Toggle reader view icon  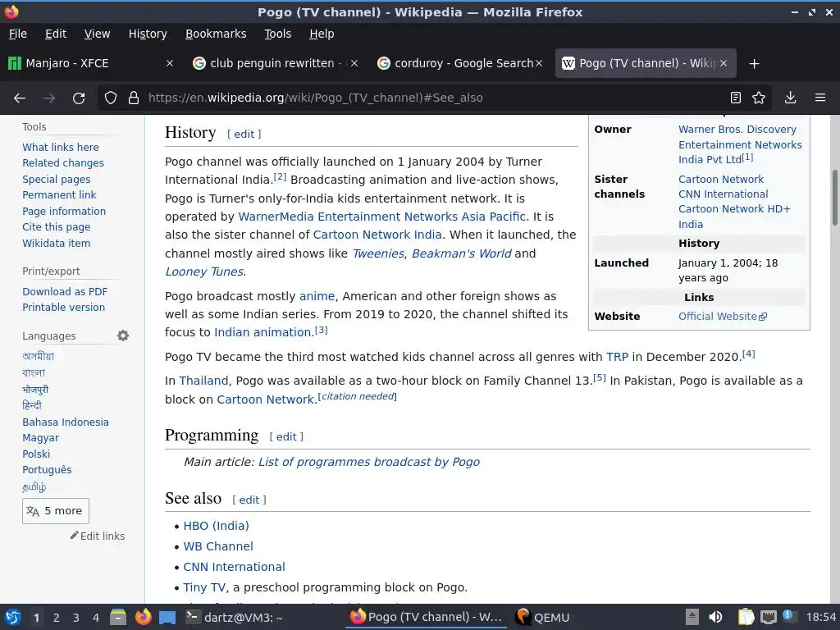click(736, 98)
